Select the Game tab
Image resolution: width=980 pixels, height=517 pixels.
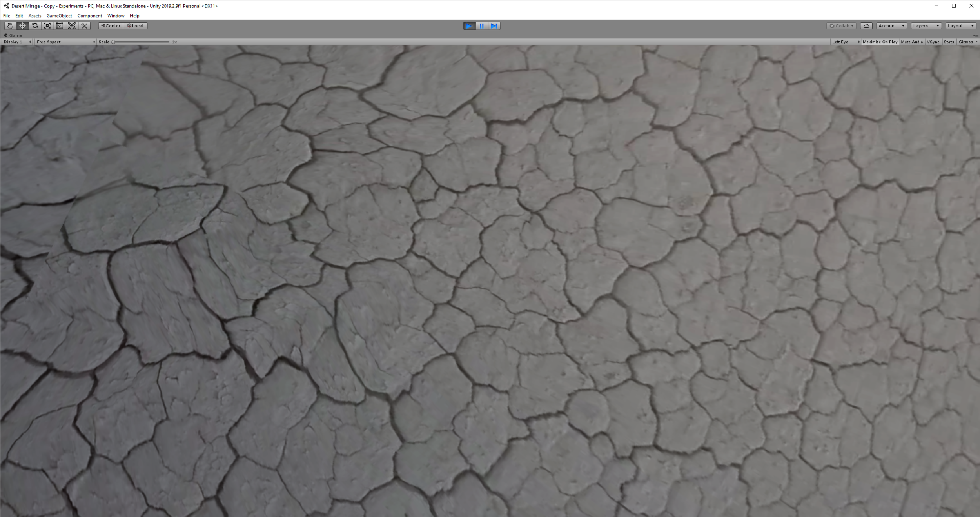tap(13, 35)
